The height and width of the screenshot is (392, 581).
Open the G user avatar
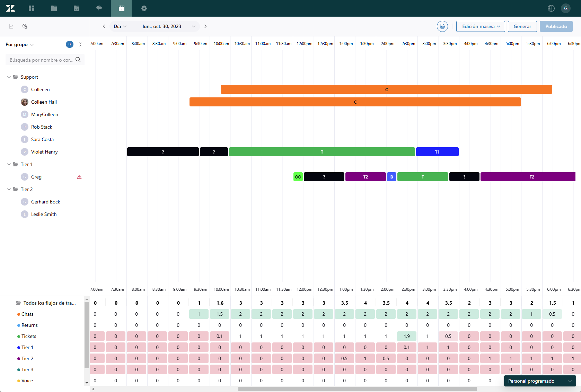point(566,8)
